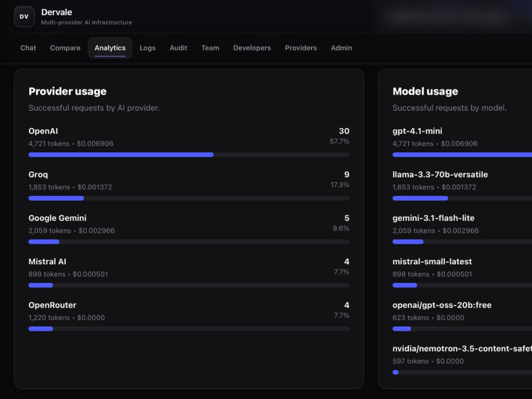The height and width of the screenshot is (399, 532).
Task: Select the Google Gemini provider label
Action: pyautogui.click(x=57, y=218)
